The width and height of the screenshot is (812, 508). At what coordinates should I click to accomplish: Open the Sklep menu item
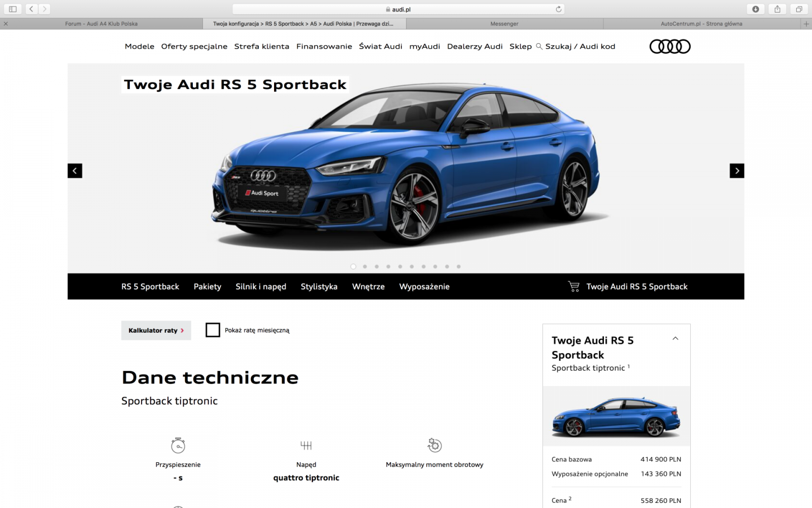tap(521, 46)
